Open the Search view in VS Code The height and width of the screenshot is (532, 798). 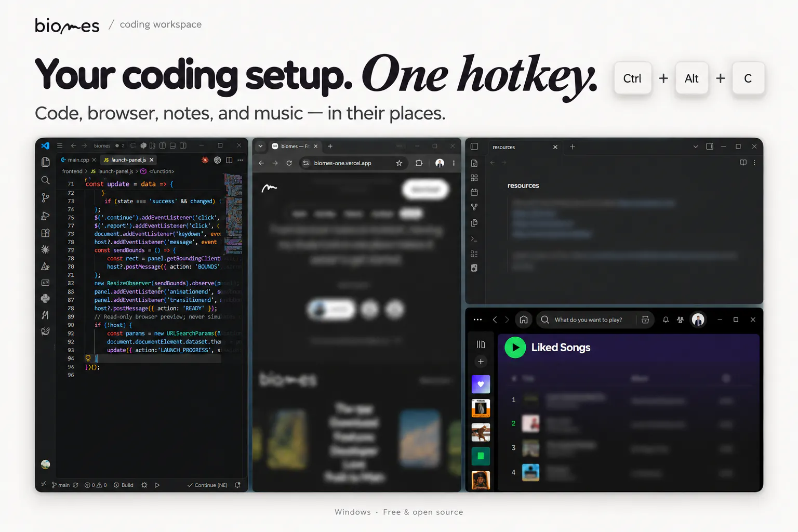click(x=46, y=180)
